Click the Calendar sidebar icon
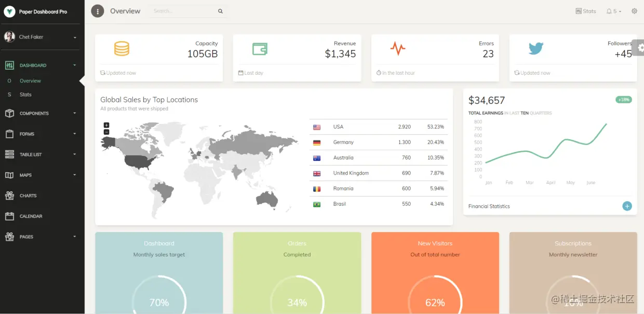The height and width of the screenshot is (314, 644). coord(9,216)
